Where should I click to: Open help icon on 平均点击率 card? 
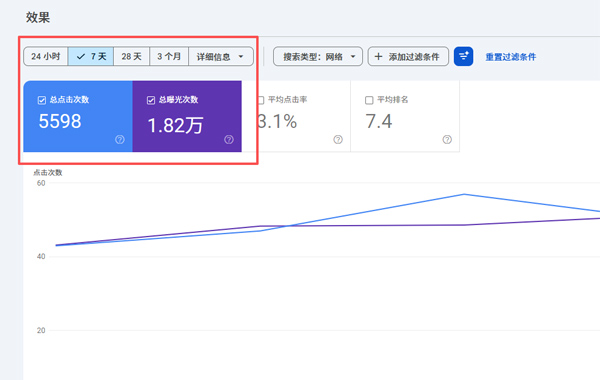[x=338, y=139]
